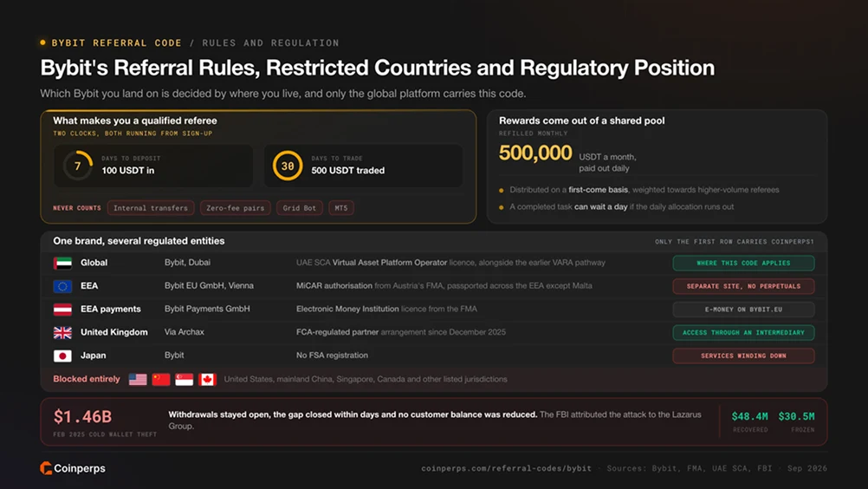Click the Grid Bot tag
Image resolution: width=868 pixels, height=489 pixels.
pos(300,208)
